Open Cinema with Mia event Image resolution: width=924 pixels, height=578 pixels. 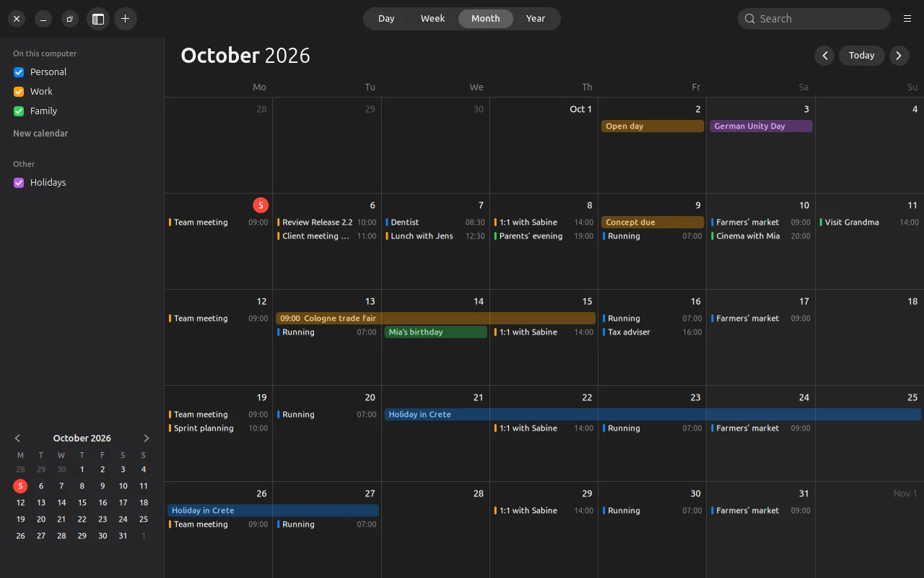(x=761, y=236)
